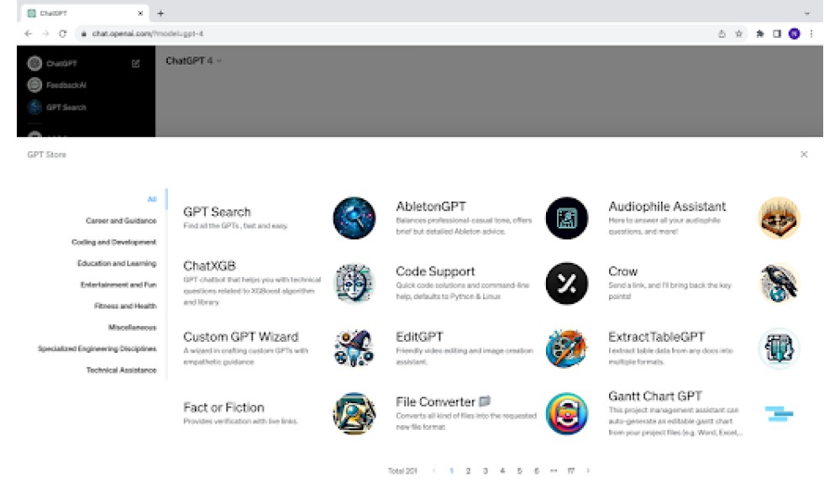Viewport: 840px width, 504px height.
Task: Jump ahead with the pagination ellipsis
Action: (x=554, y=470)
